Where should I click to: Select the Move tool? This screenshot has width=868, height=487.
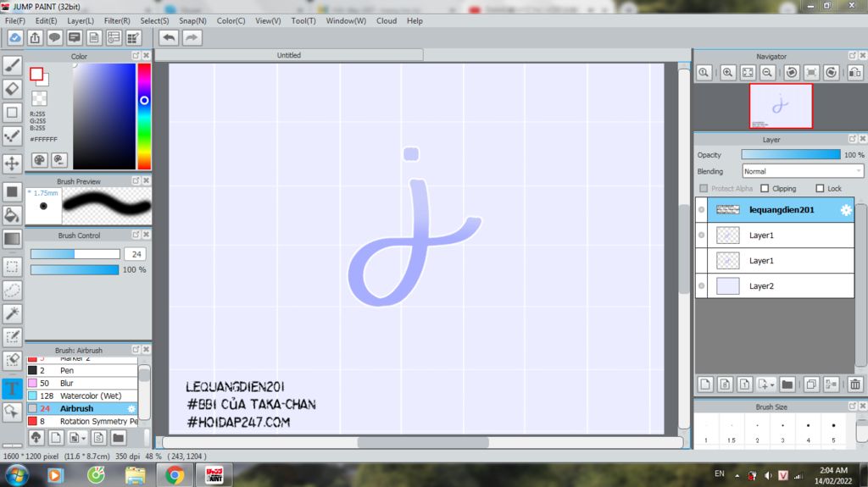pyautogui.click(x=12, y=163)
